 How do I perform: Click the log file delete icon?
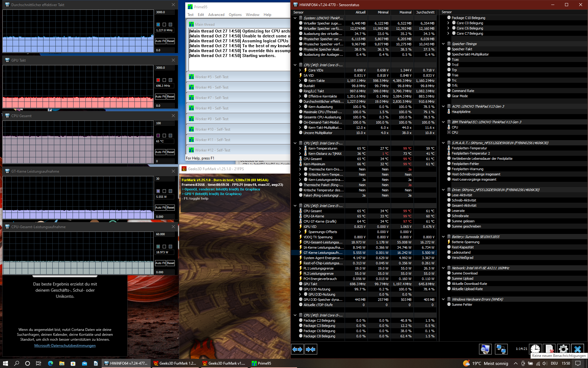pos(549,349)
